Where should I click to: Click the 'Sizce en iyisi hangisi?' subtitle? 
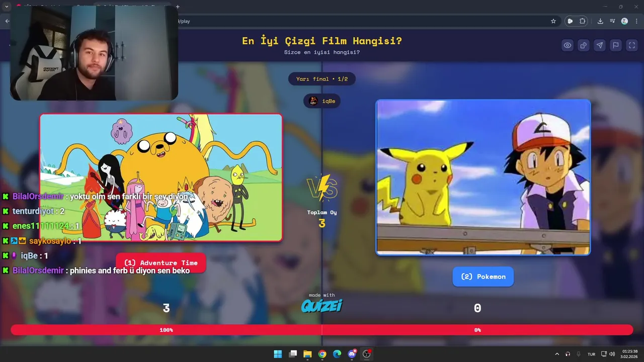322,52
